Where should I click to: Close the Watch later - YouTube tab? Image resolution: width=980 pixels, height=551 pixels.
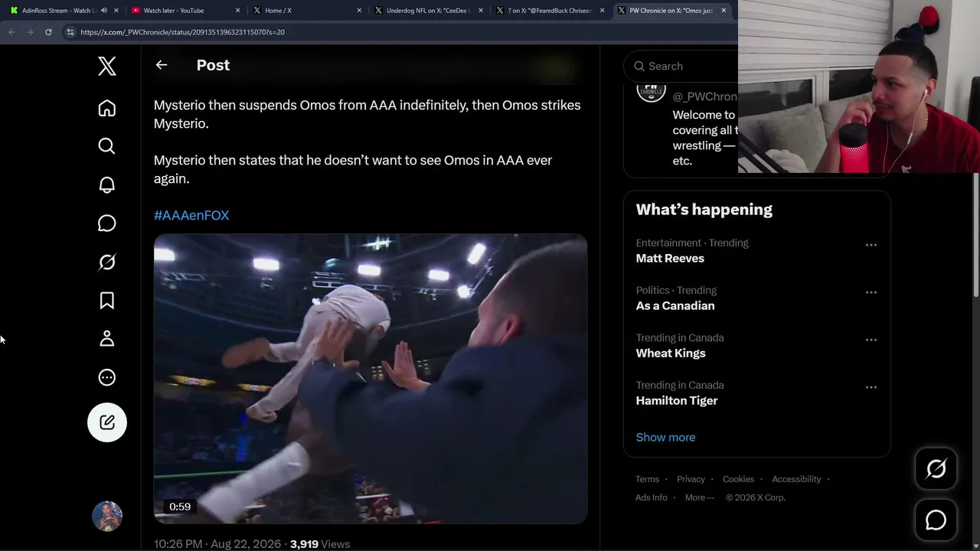(x=238, y=11)
